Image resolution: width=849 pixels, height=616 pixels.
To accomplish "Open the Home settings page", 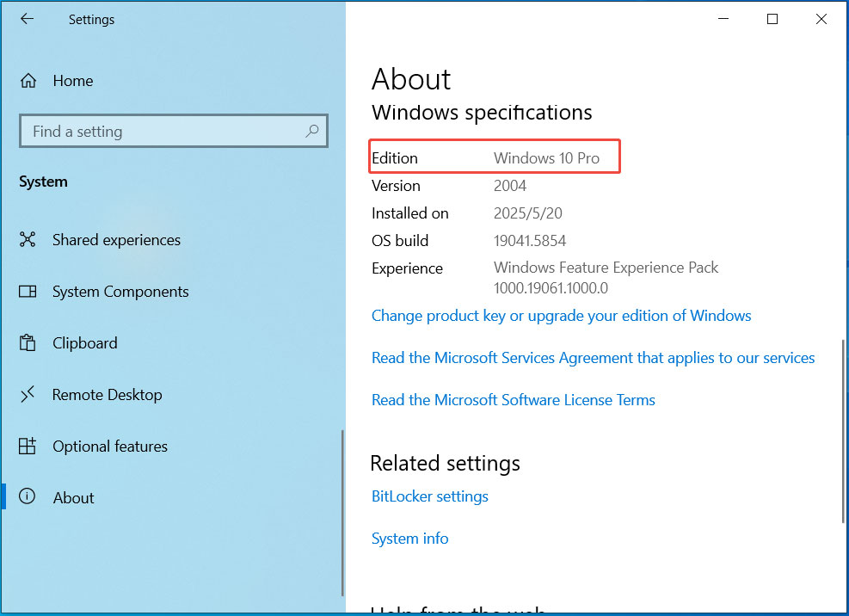I will coord(72,81).
